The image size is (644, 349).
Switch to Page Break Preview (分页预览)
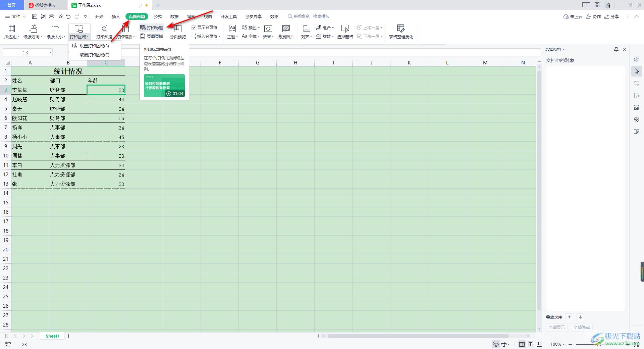click(178, 32)
